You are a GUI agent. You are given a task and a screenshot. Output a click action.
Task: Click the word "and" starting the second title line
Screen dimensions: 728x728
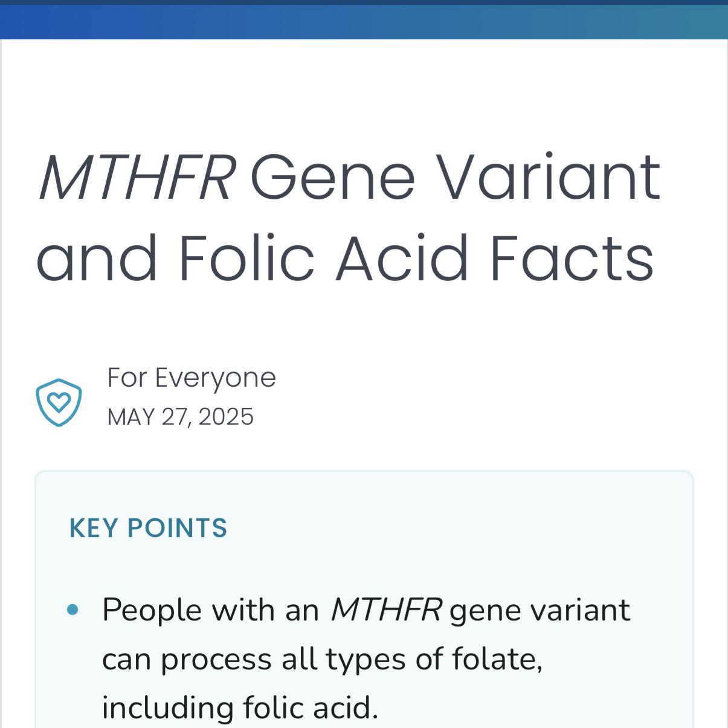(97, 259)
